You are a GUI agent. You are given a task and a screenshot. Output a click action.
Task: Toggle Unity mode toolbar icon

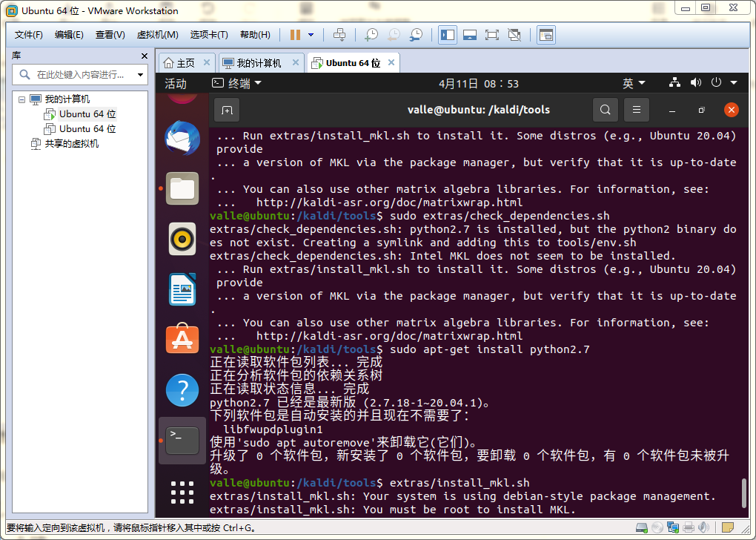pos(514,35)
